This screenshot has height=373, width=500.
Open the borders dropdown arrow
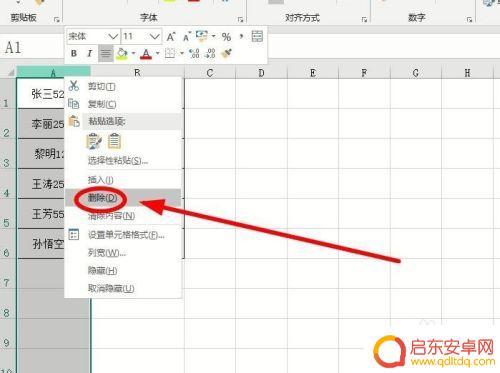(182, 53)
